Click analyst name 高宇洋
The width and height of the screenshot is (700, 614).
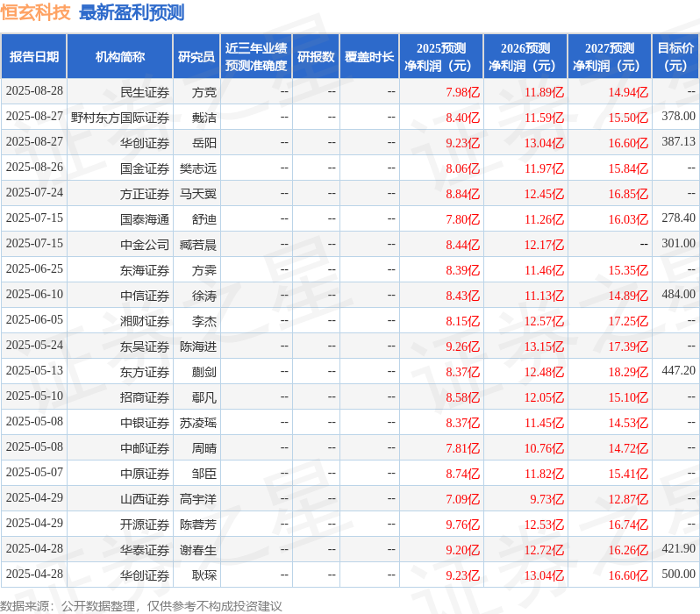click(197, 500)
